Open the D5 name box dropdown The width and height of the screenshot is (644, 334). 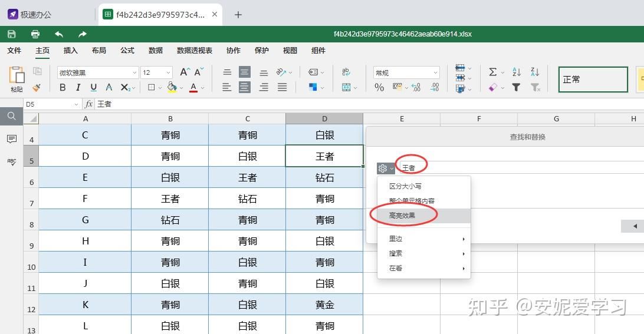pos(76,104)
